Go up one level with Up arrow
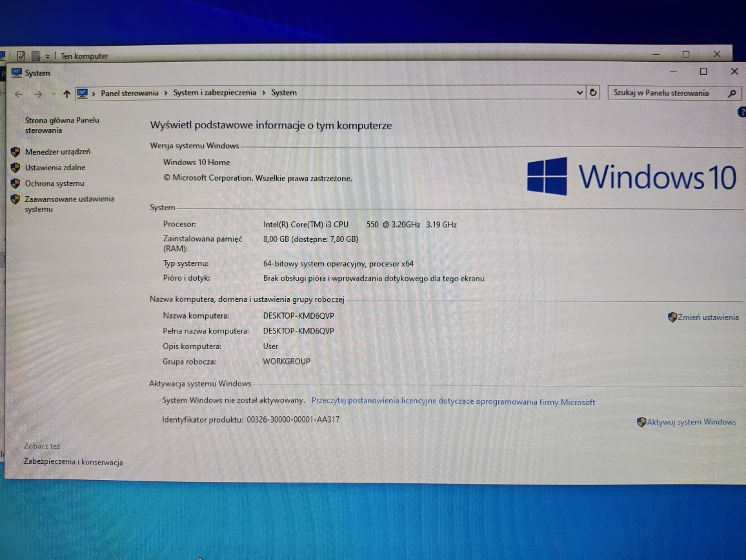The width and height of the screenshot is (746, 560). pos(66,94)
